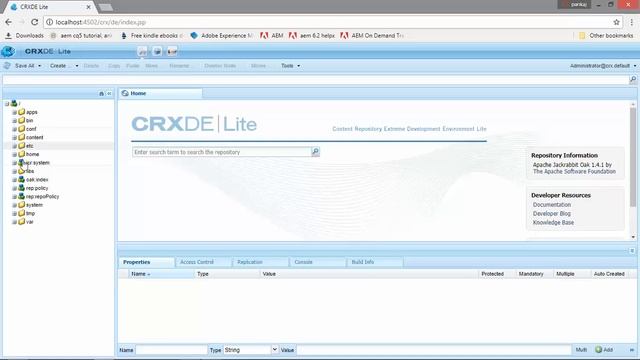Click the system folder icon
This screenshot has height=360, width=640.
point(22,205)
